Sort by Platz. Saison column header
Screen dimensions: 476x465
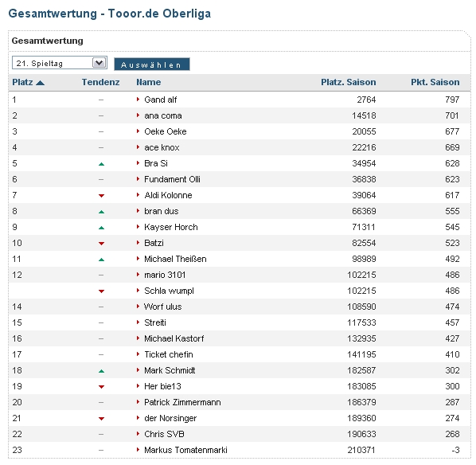[x=348, y=82]
